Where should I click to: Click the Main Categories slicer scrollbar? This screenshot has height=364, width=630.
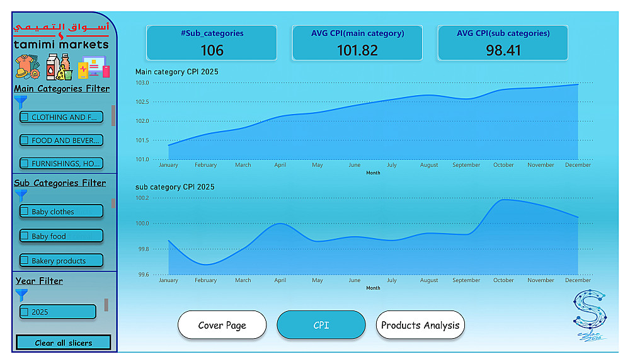click(x=113, y=116)
